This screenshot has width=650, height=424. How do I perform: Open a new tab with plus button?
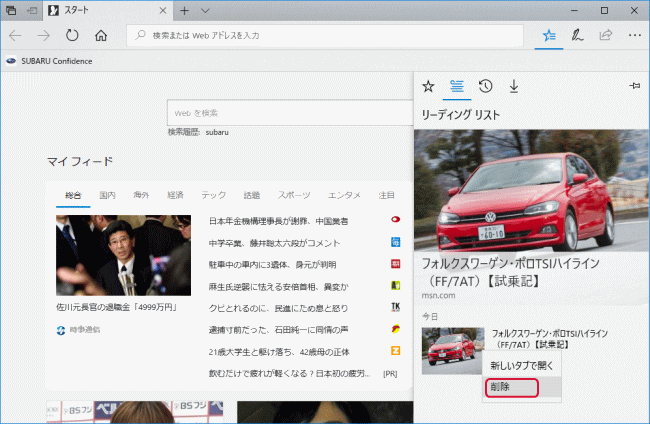tap(184, 10)
